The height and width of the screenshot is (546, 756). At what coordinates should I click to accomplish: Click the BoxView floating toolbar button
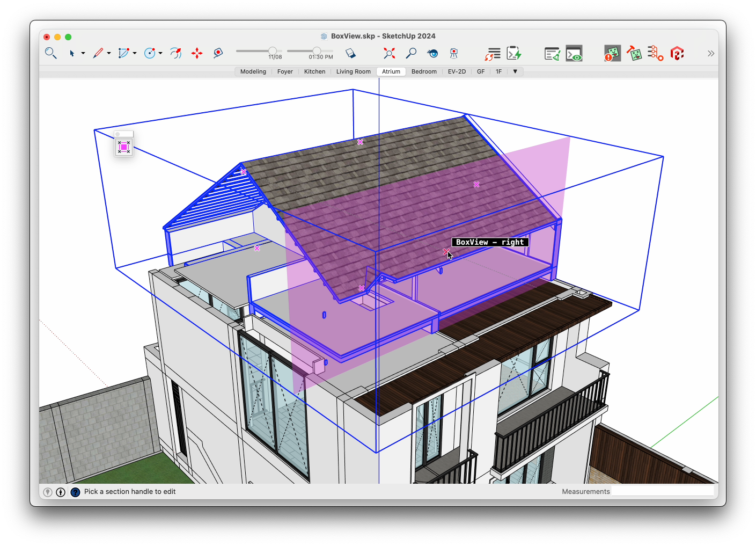pos(124,147)
